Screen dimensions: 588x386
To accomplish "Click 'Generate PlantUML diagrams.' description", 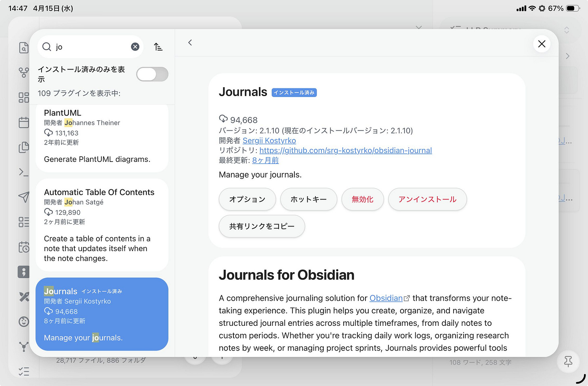I will click(x=97, y=159).
